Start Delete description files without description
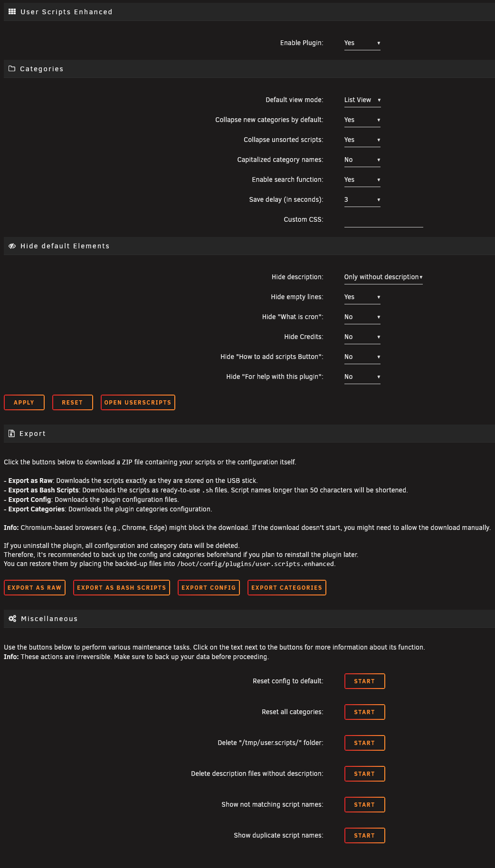Image resolution: width=495 pixels, height=868 pixels. (x=365, y=774)
